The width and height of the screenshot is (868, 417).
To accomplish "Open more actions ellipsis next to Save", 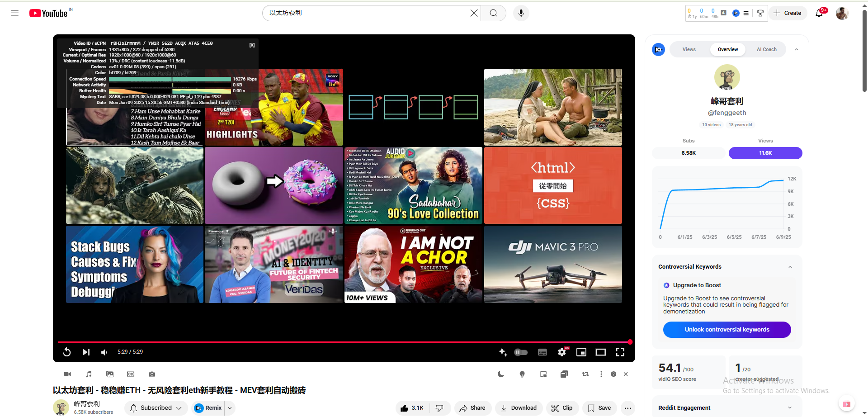I will (628, 408).
